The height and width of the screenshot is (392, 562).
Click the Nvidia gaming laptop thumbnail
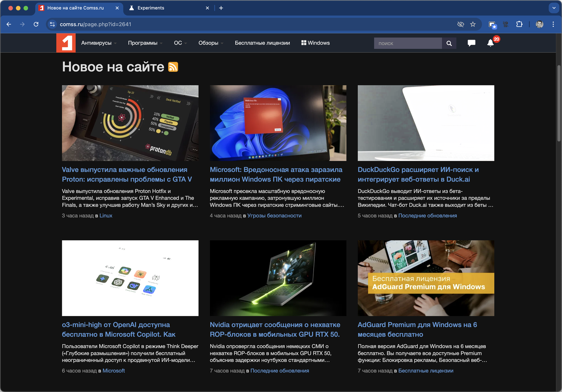tap(278, 278)
